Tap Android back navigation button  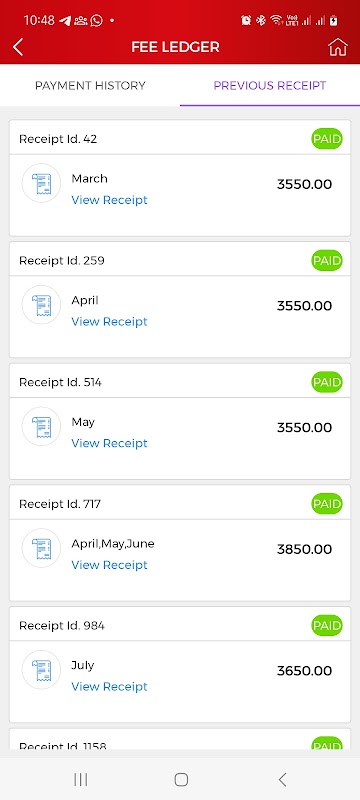(282, 779)
